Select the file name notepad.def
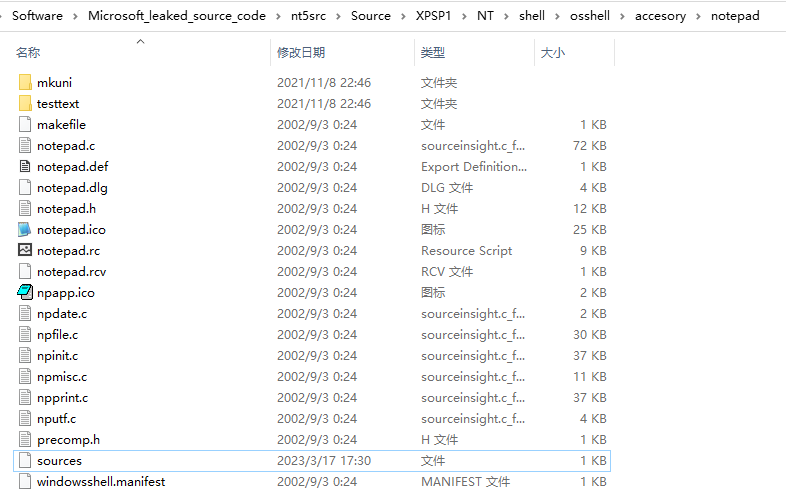Image resolution: width=786 pixels, height=500 pixels. point(73,166)
